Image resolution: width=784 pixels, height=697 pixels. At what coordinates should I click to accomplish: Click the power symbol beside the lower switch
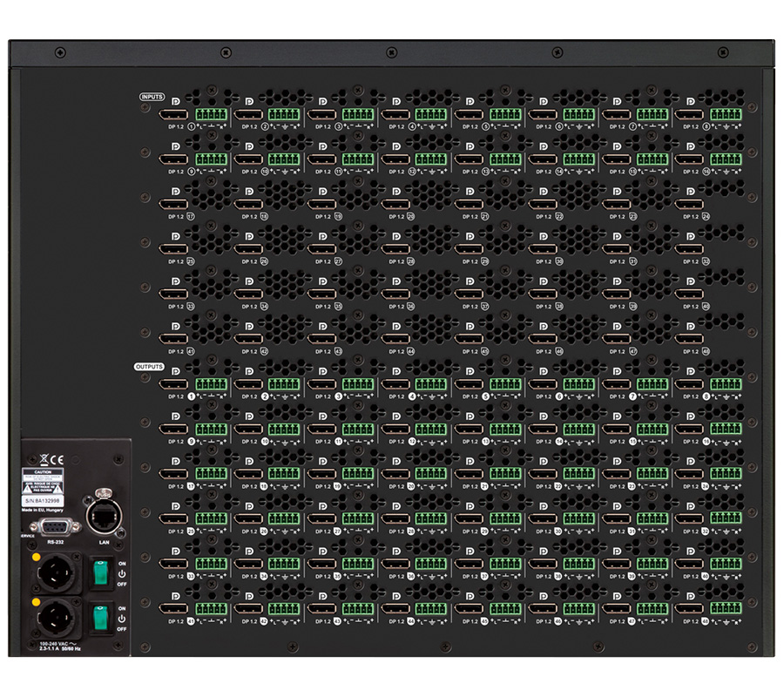120,617
